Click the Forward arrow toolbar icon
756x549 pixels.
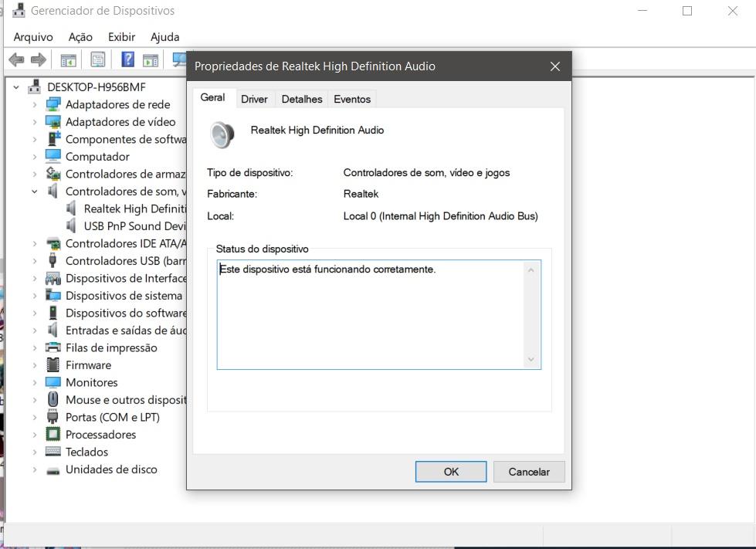(x=38, y=59)
